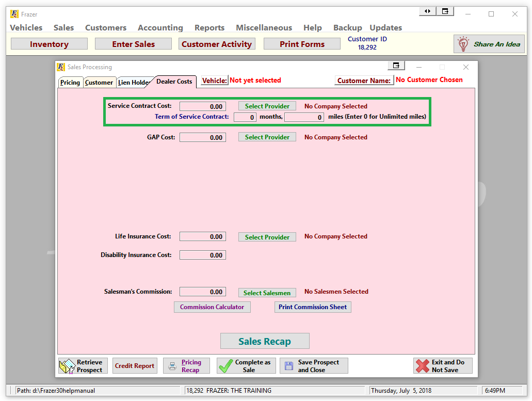Open the Sales menu
Viewport: 532px width, 401px height.
63,27
